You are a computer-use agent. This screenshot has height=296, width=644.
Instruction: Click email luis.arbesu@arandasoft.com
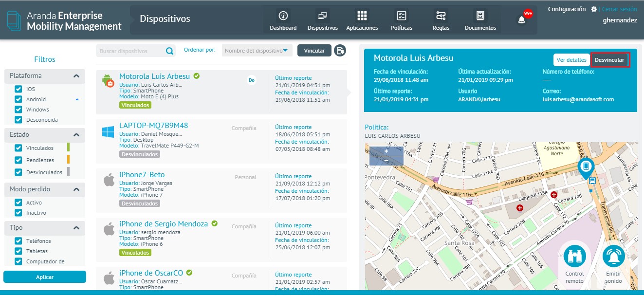pos(578,99)
